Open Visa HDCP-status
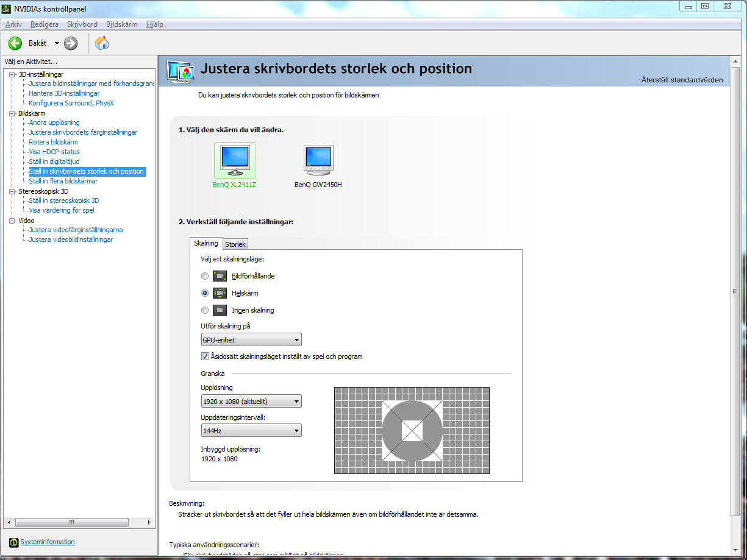The width and height of the screenshot is (747, 560). point(54,152)
